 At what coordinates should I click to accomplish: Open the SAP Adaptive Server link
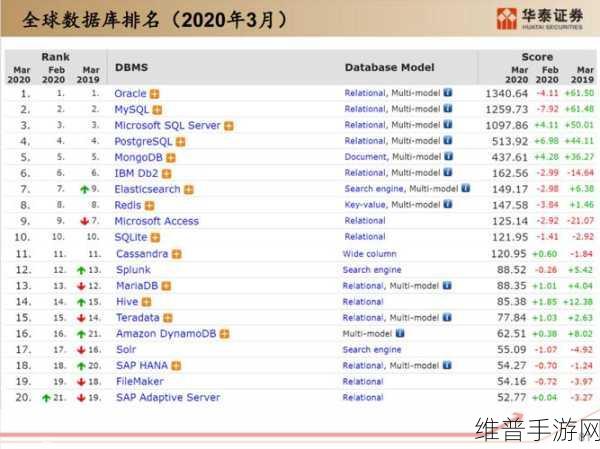(168, 397)
